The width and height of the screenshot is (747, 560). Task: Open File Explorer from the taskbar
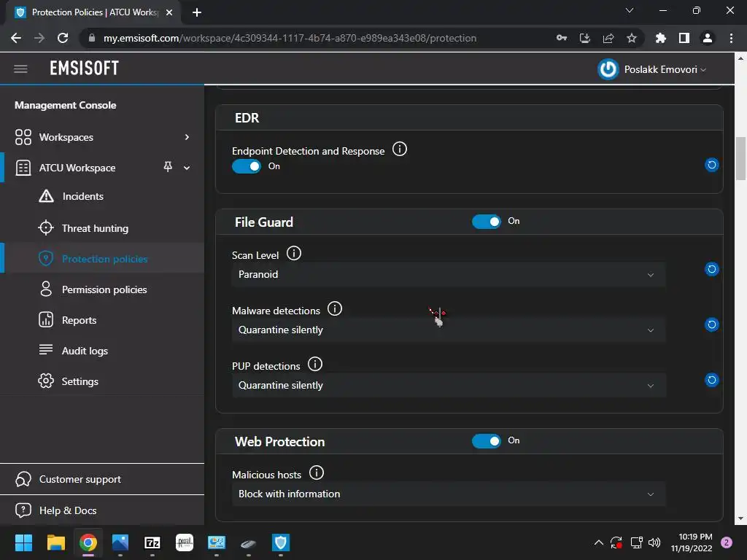(55, 542)
